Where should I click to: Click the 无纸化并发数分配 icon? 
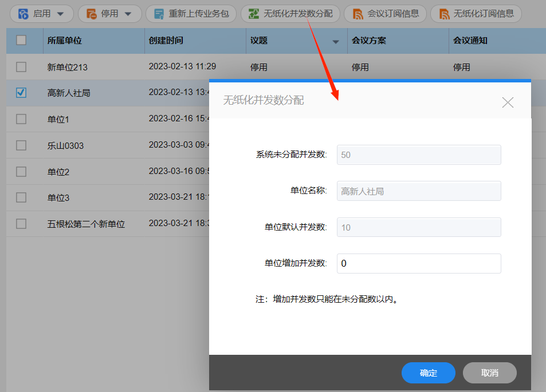(253, 14)
